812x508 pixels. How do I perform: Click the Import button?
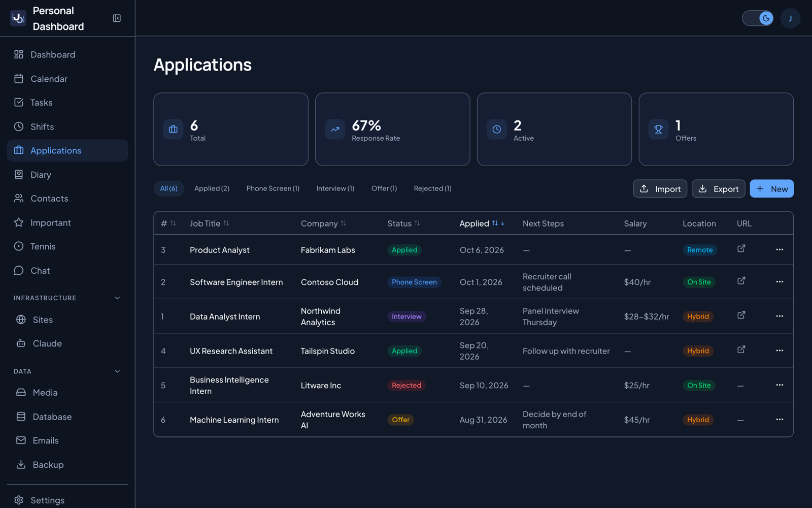660,189
